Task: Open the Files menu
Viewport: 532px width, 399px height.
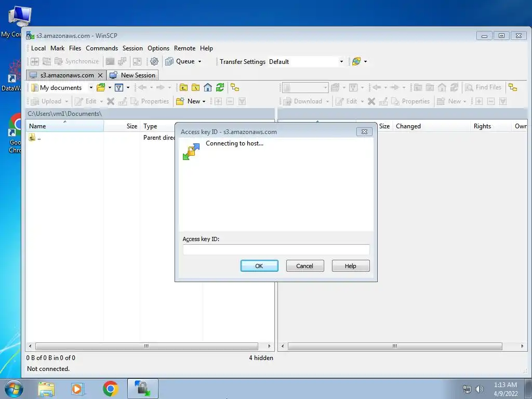Action: pos(75,48)
